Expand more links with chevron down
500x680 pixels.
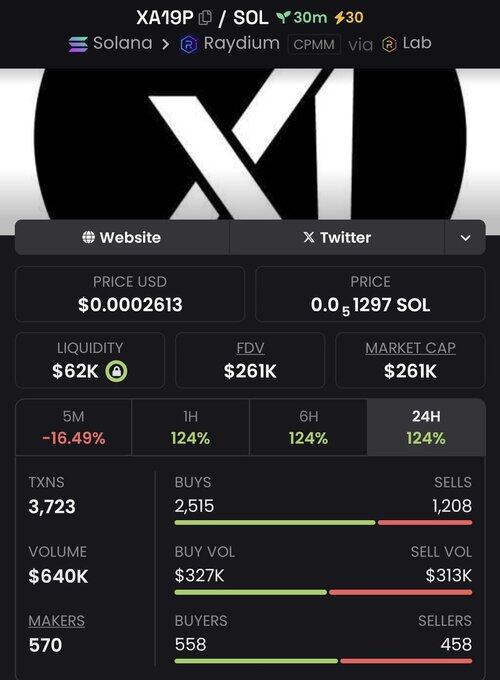point(465,238)
